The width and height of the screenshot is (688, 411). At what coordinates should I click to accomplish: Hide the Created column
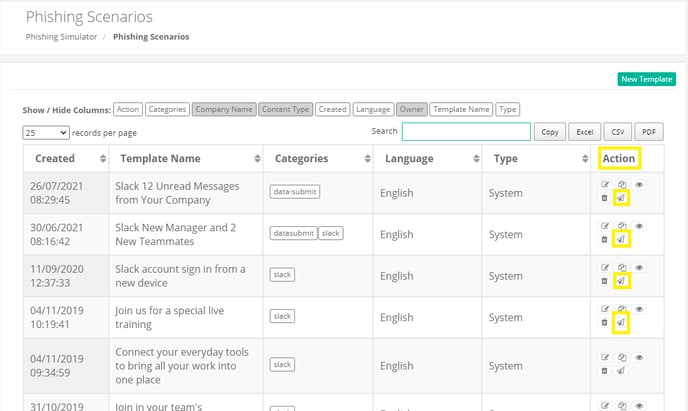[x=333, y=109]
